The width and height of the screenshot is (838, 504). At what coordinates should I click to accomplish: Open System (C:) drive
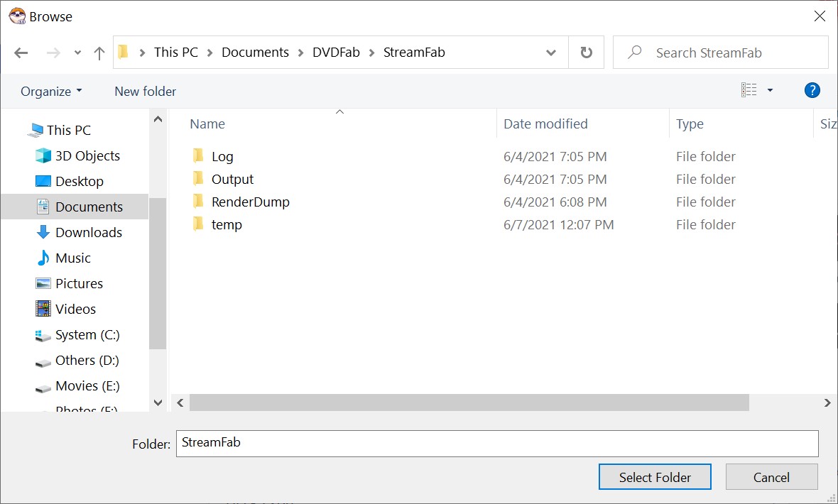click(87, 335)
